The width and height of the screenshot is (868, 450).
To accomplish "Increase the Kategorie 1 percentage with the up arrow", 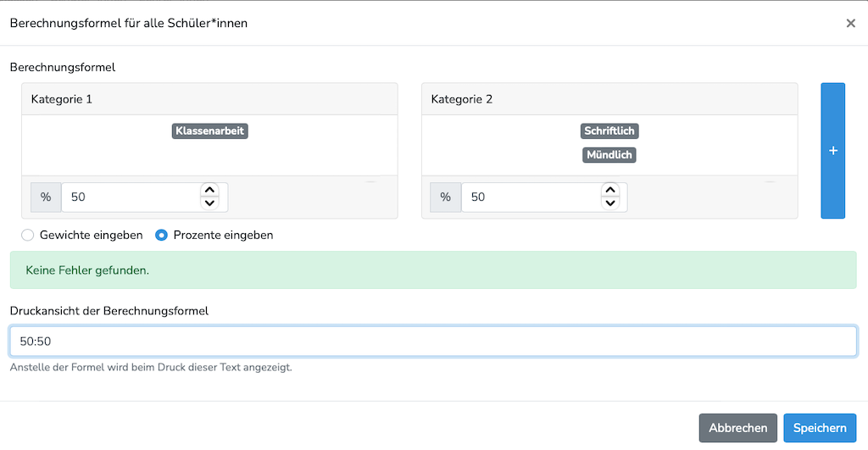I will (x=209, y=191).
